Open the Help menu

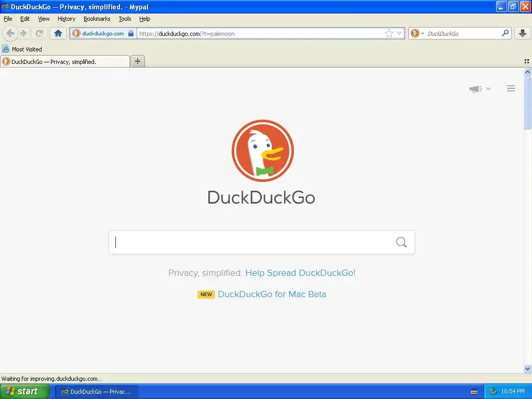[x=145, y=19]
